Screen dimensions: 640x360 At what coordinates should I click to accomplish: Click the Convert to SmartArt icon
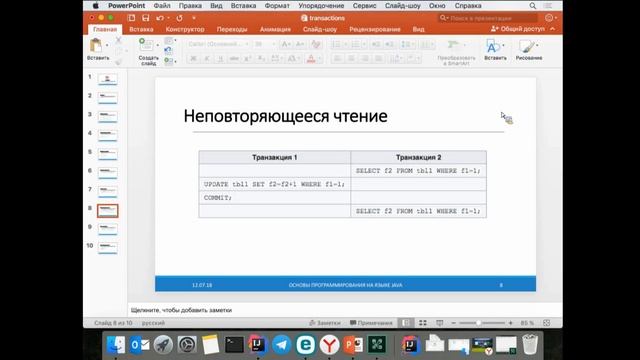pos(453,45)
